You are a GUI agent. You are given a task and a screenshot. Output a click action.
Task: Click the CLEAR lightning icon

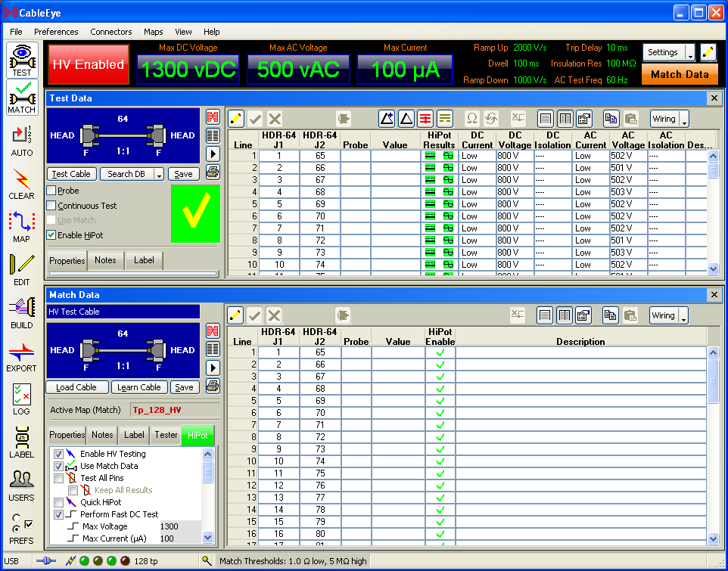22,184
